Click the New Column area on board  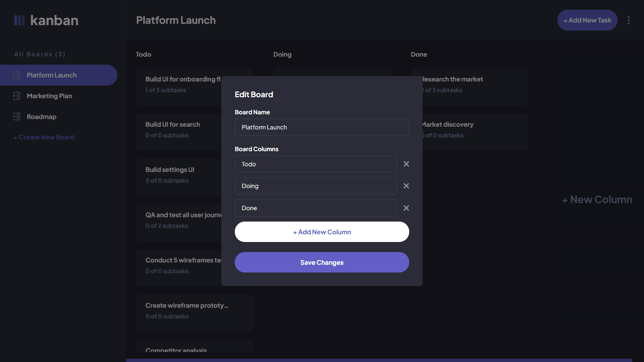pos(597,200)
